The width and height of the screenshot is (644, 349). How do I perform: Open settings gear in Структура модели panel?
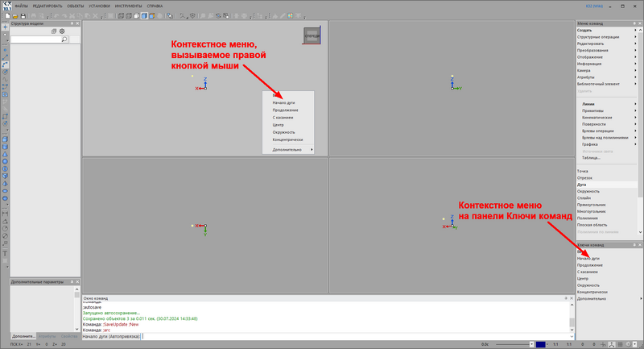tap(62, 31)
